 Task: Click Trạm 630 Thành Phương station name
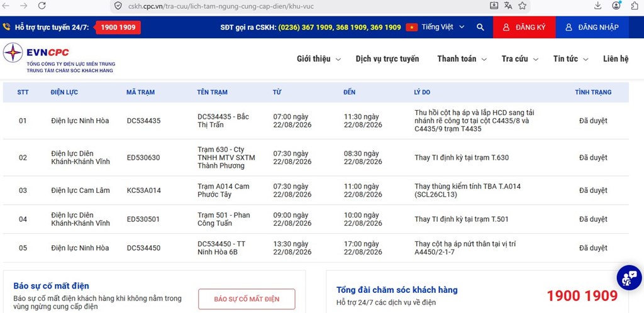pos(226,158)
